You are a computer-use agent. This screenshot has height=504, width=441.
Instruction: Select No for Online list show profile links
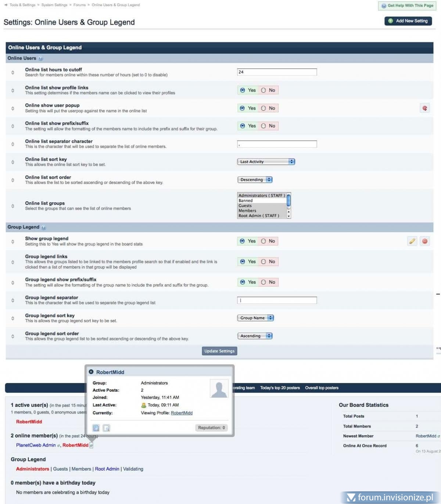click(263, 90)
